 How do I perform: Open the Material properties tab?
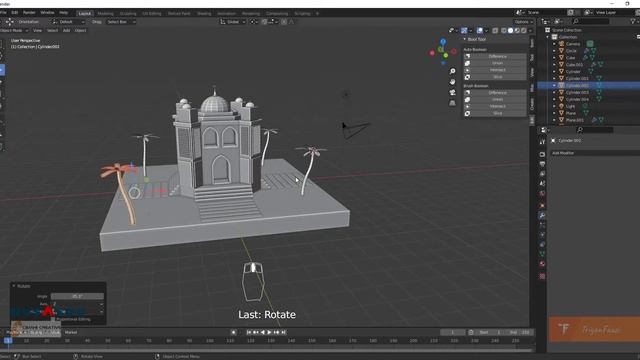(542, 264)
